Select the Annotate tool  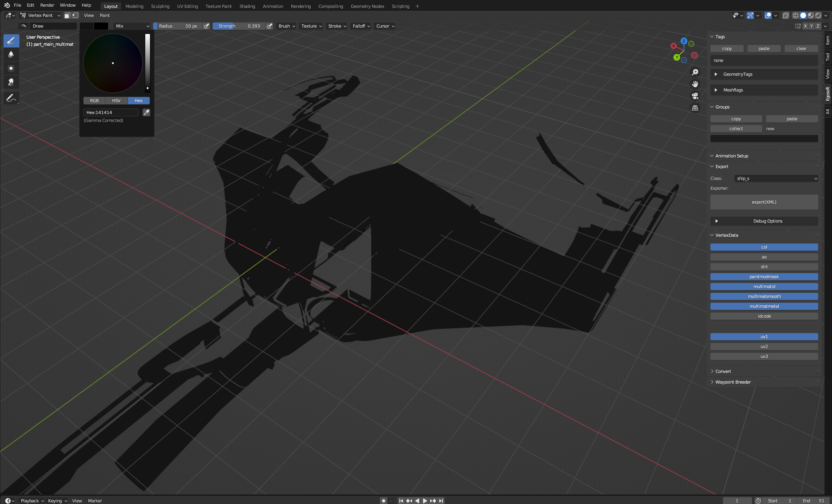(11, 98)
